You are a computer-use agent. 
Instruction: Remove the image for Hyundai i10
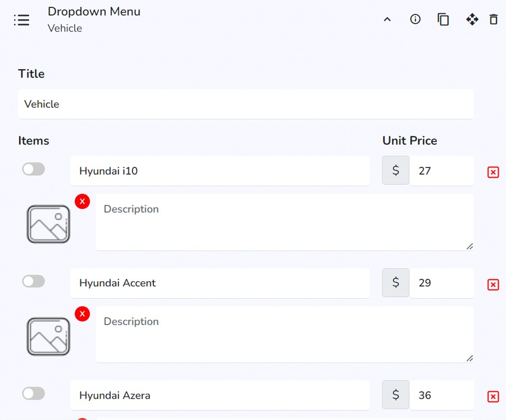pyautogui.click(x=83, y=202)
